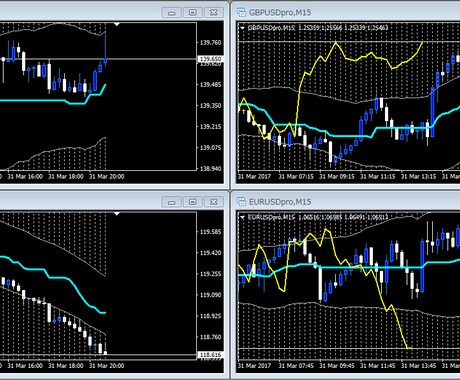Viewport: 460px width, 380px height.
Task: Click the EURUSDpro OHLC quote text in chart
Action: pyautogui.click(x=318, y=217)
